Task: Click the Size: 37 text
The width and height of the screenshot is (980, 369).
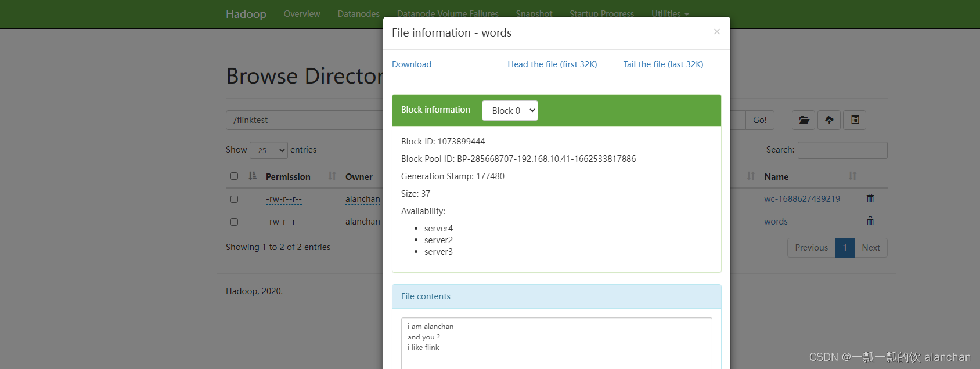Action: coord(416,194)
